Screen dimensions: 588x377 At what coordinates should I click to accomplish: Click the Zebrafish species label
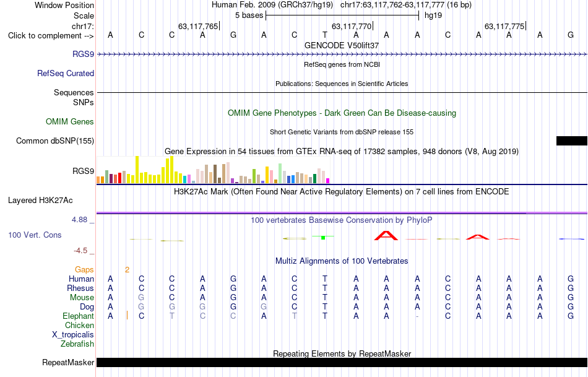pos(77,344)
